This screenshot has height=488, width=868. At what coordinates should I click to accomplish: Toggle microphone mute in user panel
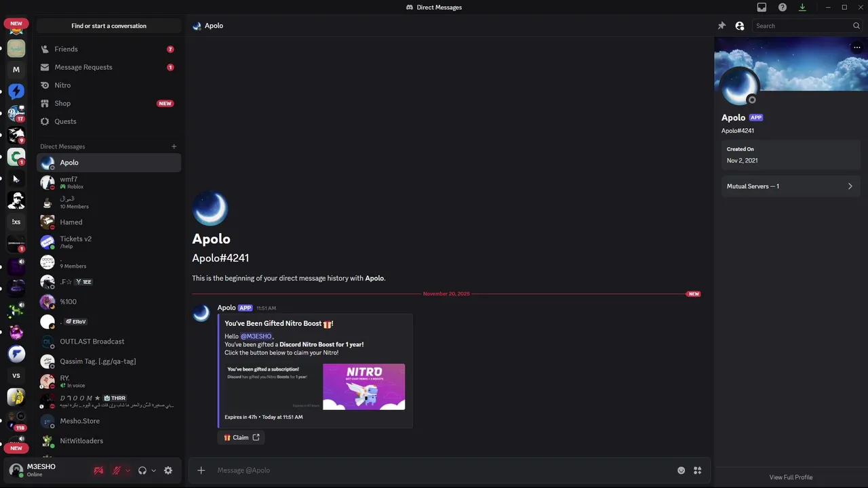coord(116,470)
